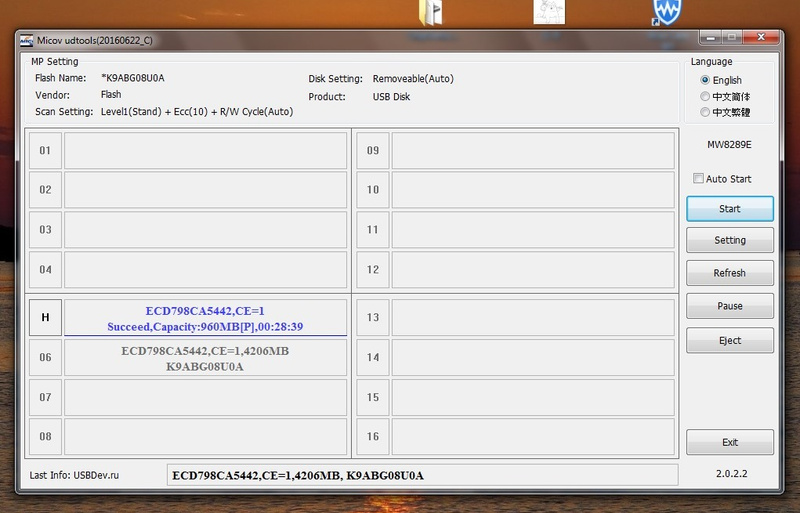Select the English language option
Screen dimensions: 800x513
[x=722, y=80]
